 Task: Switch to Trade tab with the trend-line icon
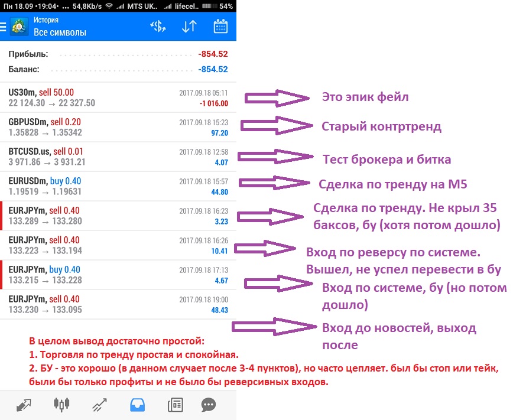point(99,405)
